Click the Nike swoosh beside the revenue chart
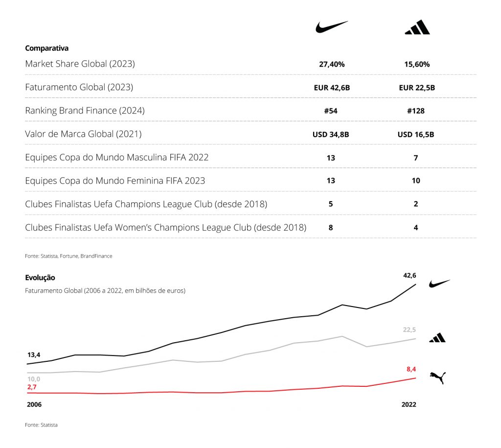The width and height of the screenshot is (501, 448). (439, 283)
